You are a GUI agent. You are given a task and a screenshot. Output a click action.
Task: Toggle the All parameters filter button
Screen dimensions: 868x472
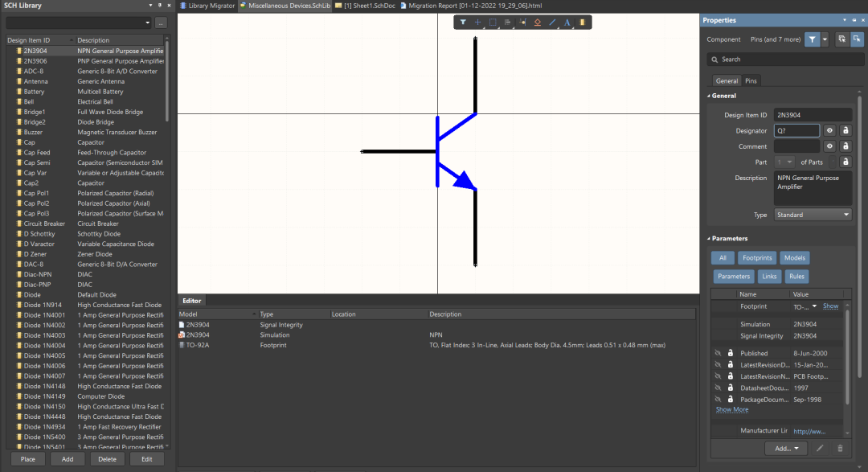[723, 257]
